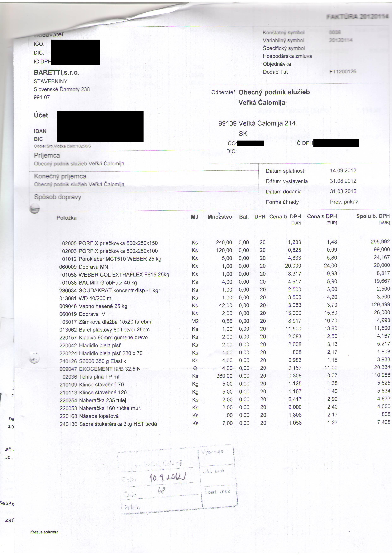Click the Násada lopatová item
The image size is (392, 555).
[89, 416]
